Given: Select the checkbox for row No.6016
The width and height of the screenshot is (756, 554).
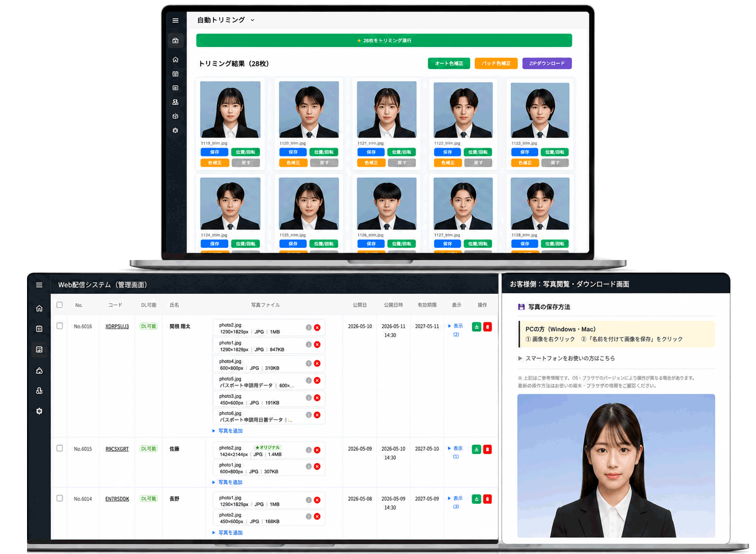Looking at the screenshot, I should pyautogui.click(x=59, y=326).
